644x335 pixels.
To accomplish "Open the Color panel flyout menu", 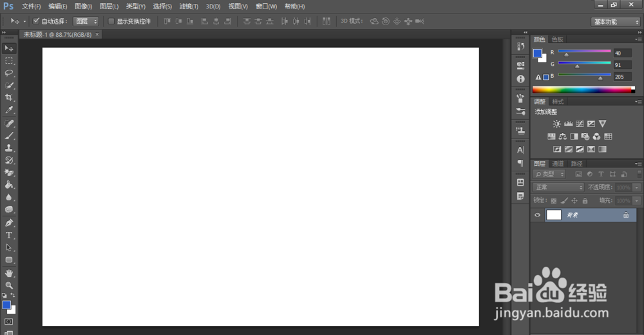I will pos(638,39).
